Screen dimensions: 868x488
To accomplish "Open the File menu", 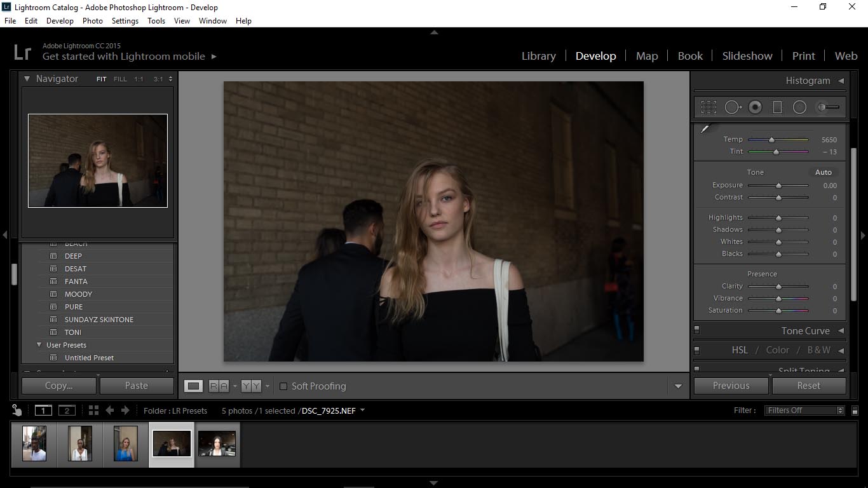I will point(10,21).
